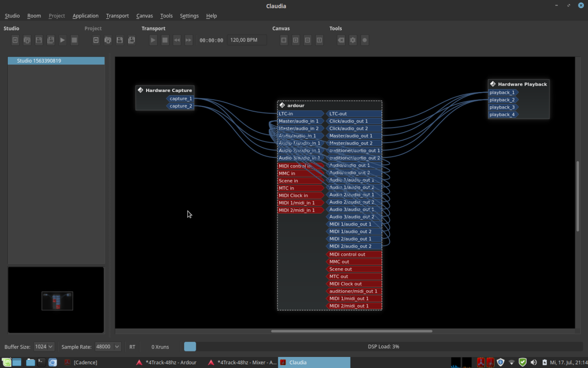Rewind the transport backwards
588x368 pixels.
coord(177,40)
